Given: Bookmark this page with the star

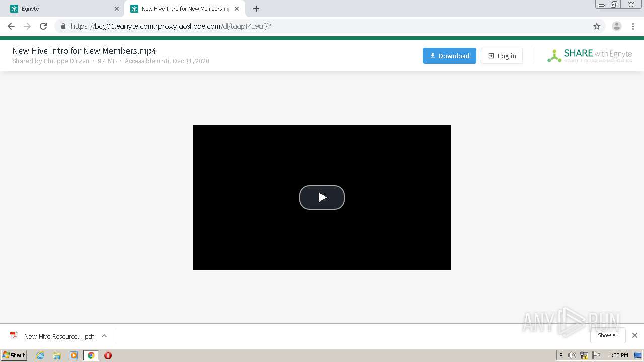Looking at the screenshot, I should 597,26.
